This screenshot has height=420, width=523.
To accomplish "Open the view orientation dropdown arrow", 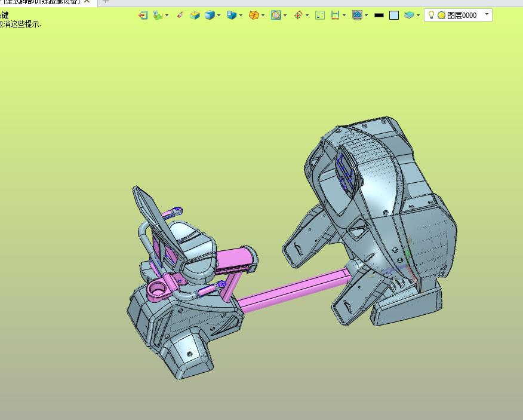I will tap(241, 15).
